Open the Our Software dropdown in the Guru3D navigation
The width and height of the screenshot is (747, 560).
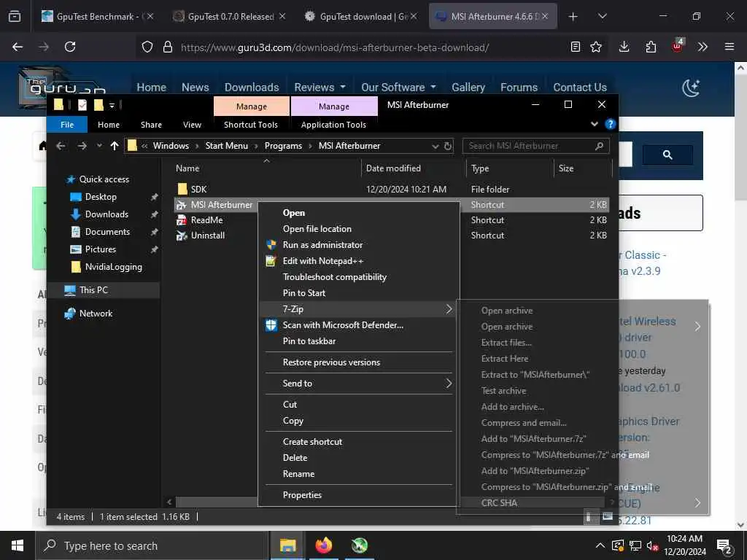(398, 87)
